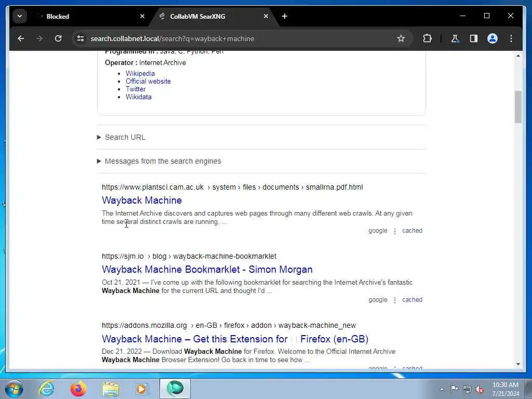
Task: Click google engine label under plantsci result
Action: click(x=378, y=231)
